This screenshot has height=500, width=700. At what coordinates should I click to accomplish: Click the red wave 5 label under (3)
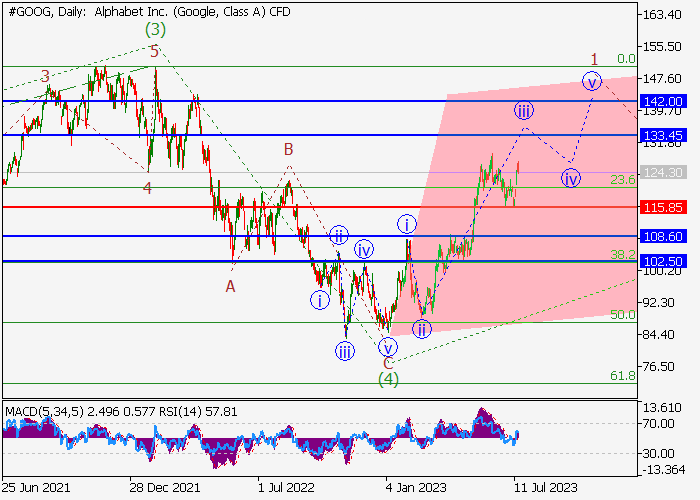[x=154, y=51]
